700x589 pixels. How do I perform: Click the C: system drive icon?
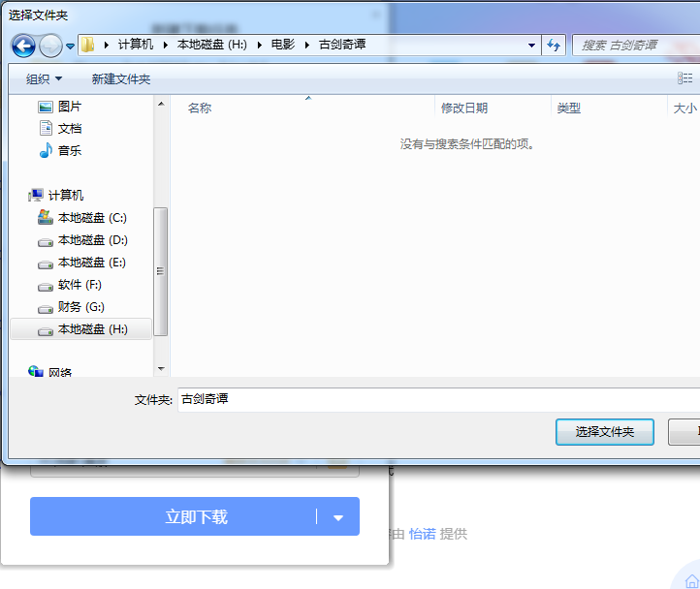[46, 217]
